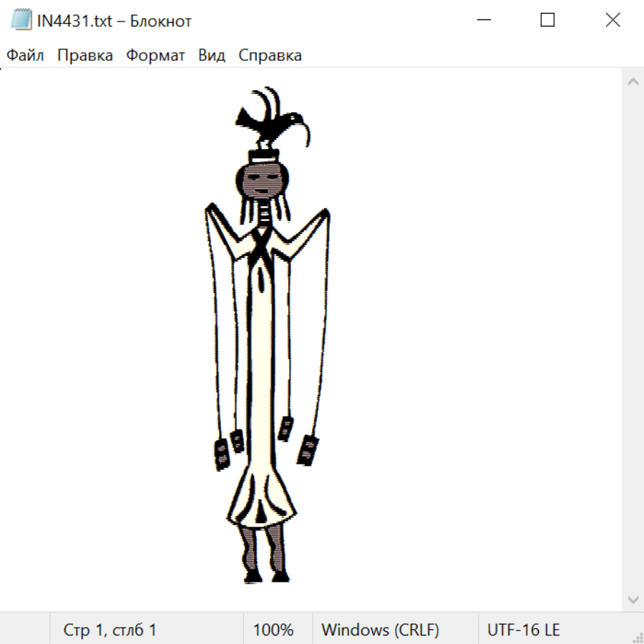This screenshot has height=644, width=644.
Task: Select the Windows (CRLF) status bar field
Action: tap(380, 630)
